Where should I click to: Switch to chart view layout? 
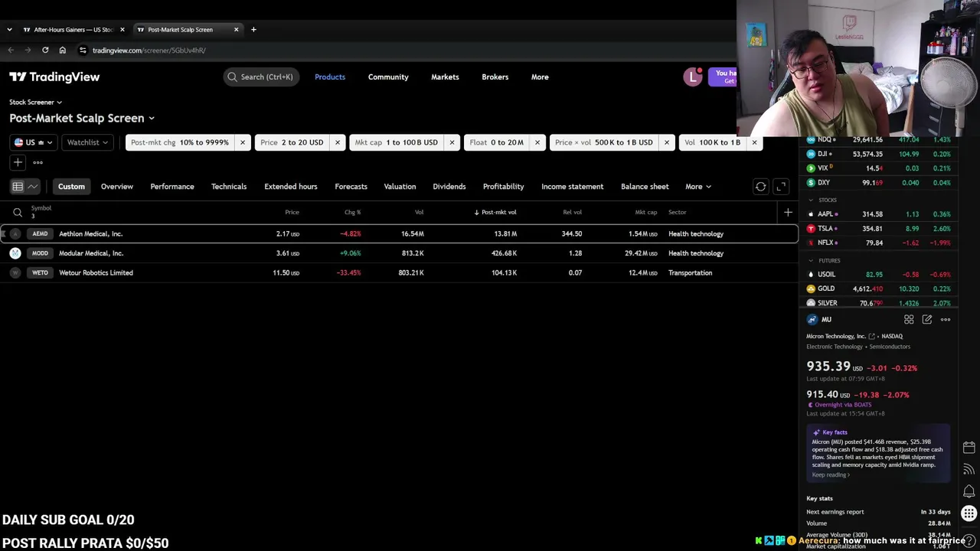click(x=33, y=187)
